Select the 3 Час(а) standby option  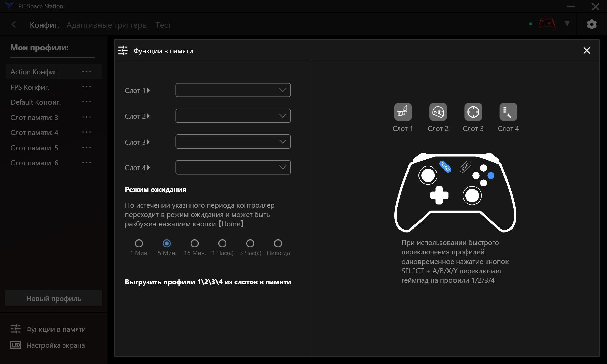250,243
